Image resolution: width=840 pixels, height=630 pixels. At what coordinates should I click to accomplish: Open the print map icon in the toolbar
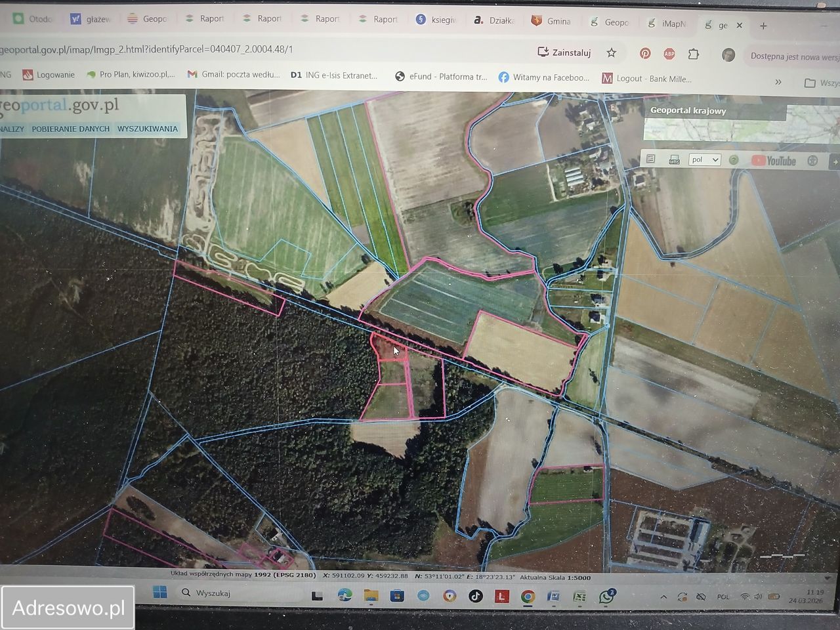coord(674,159)
